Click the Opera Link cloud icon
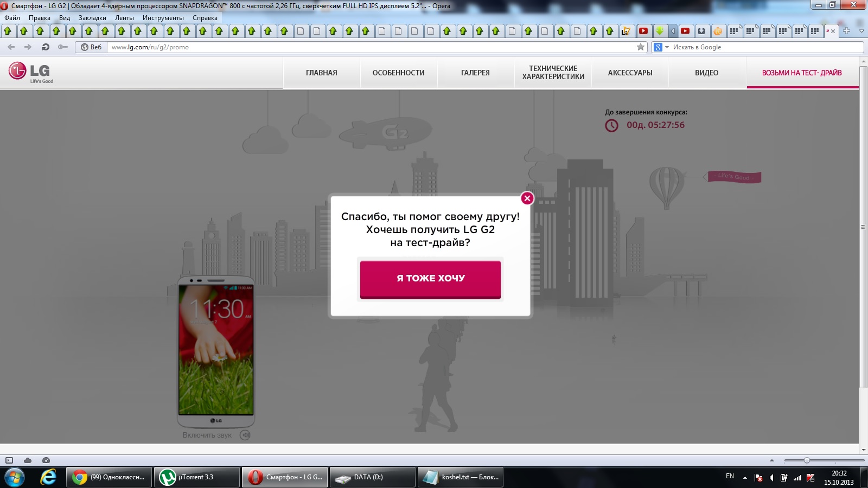The width and height of the screenshot is (868, 488). (28, 460)
